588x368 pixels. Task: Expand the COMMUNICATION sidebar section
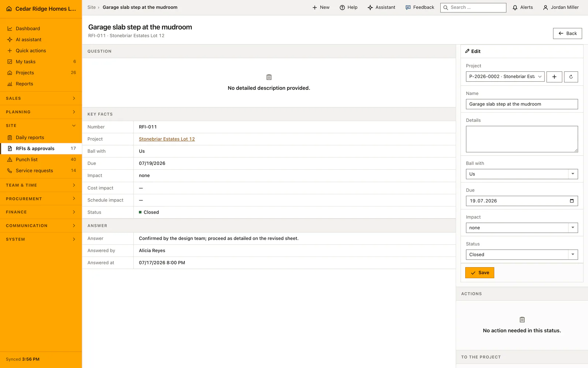coord(41,226)
